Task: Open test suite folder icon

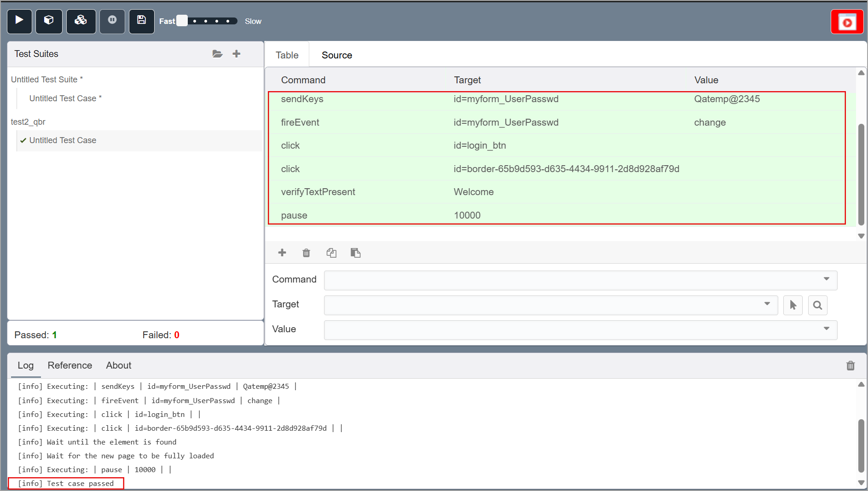Action: point(217,54)
